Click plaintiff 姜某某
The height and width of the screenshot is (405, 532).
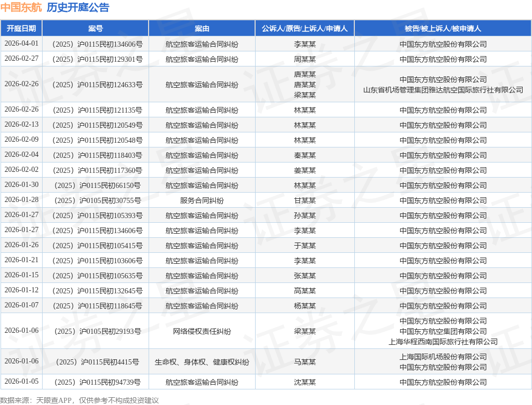[304, 171]
